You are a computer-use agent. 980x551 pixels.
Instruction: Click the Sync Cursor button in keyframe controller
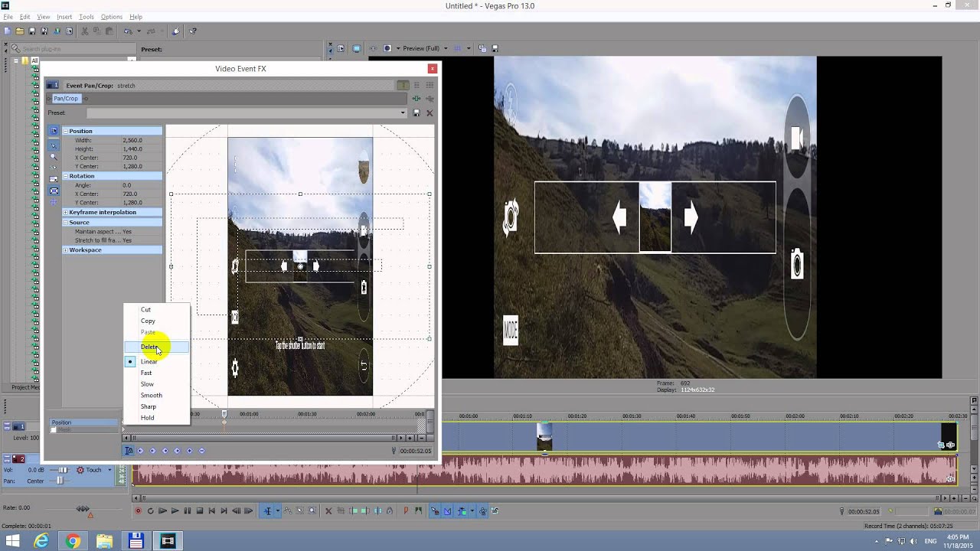pyautogui.click(x=129, y=451)
